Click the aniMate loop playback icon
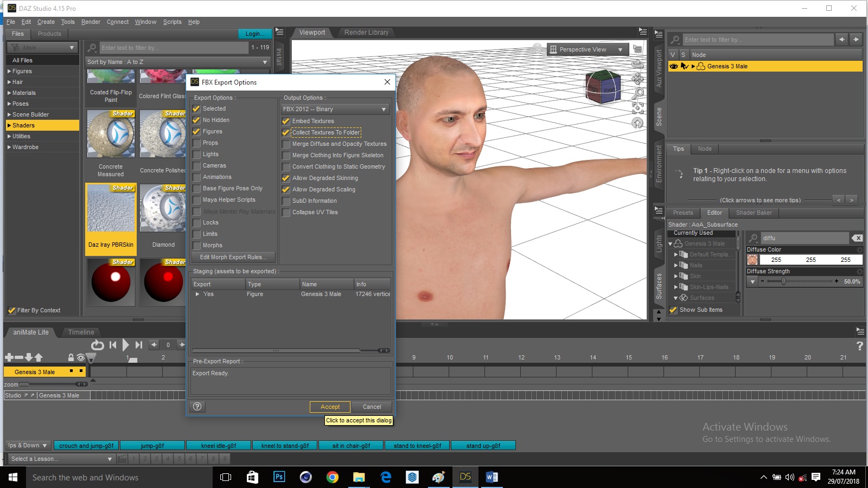Image resolution: width=868 pixels, height=488 pixels. click(97, 345)
